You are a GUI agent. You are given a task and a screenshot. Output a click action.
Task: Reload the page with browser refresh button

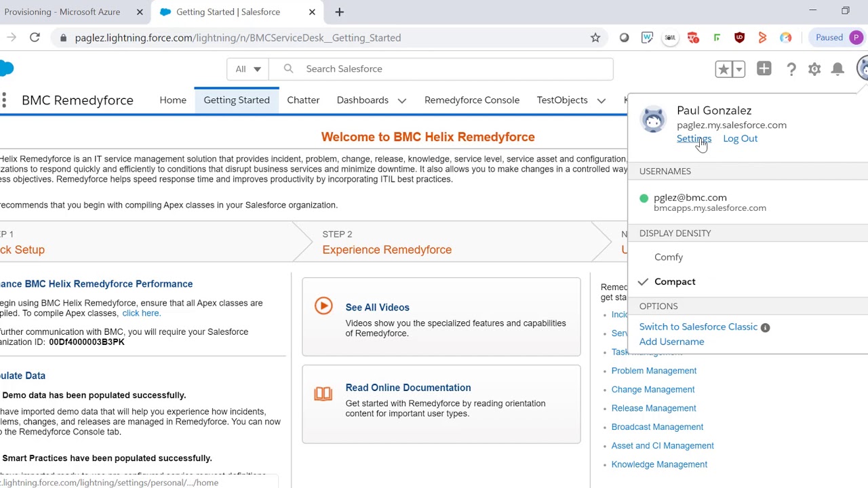tap(35, 38)
